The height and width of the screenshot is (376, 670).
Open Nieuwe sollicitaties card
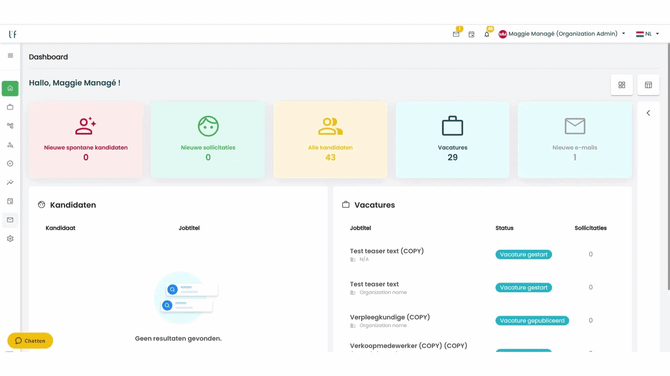208,140
